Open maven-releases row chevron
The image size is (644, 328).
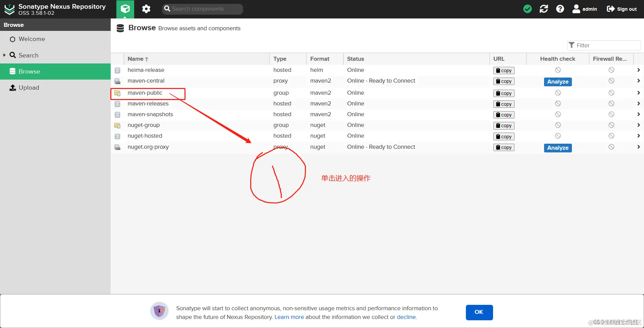coord(639,103)
